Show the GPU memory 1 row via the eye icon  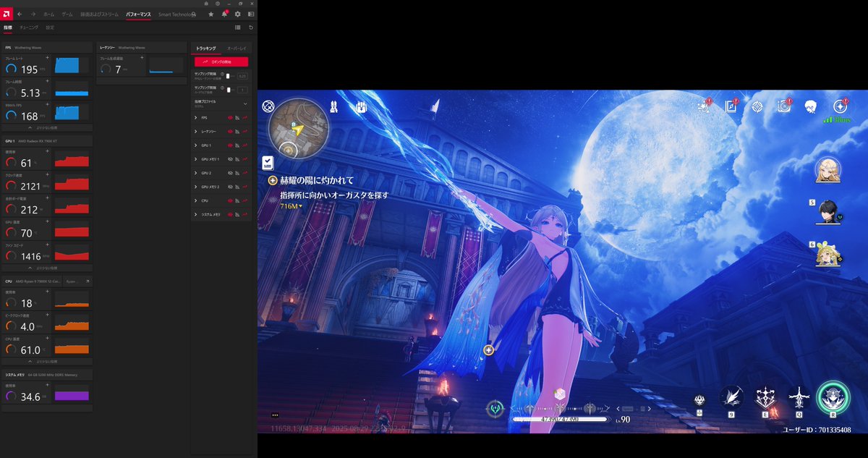[x=231, y=158]
